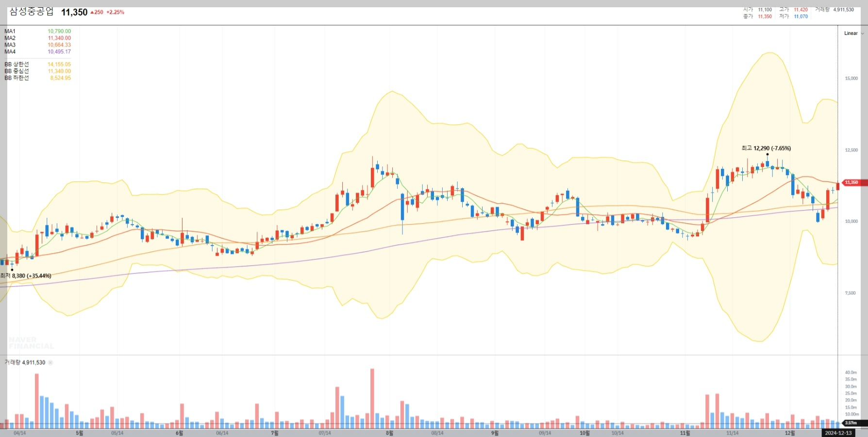Click the 거래량 4,911,530 volume label
868x437 pixels.
pyautogui.click(x=25, y=362)
